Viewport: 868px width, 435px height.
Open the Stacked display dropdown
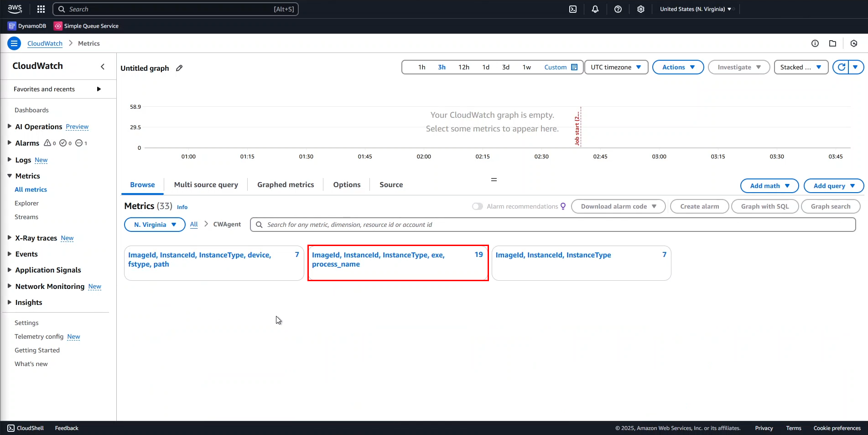click(x=800, y=67)
